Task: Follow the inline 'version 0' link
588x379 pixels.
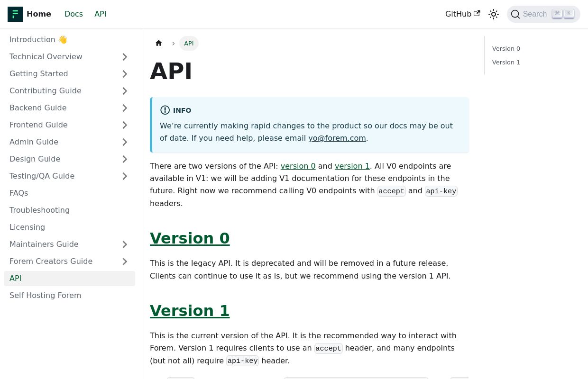Action: [298, 166]
